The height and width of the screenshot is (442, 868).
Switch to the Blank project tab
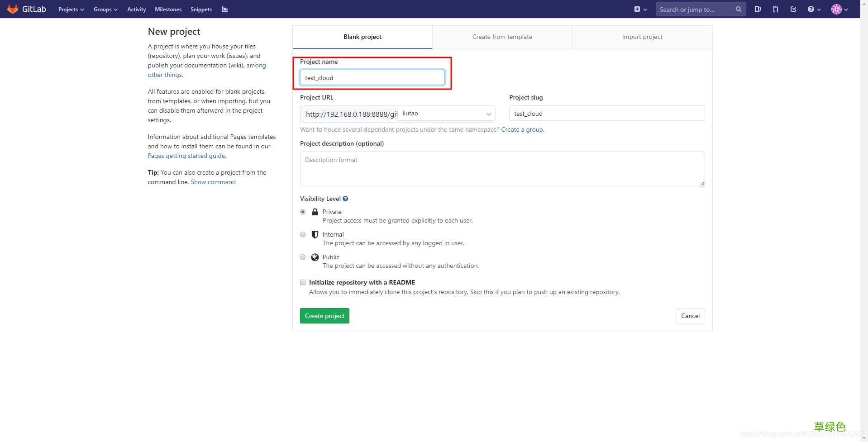(x=362, y=37)
